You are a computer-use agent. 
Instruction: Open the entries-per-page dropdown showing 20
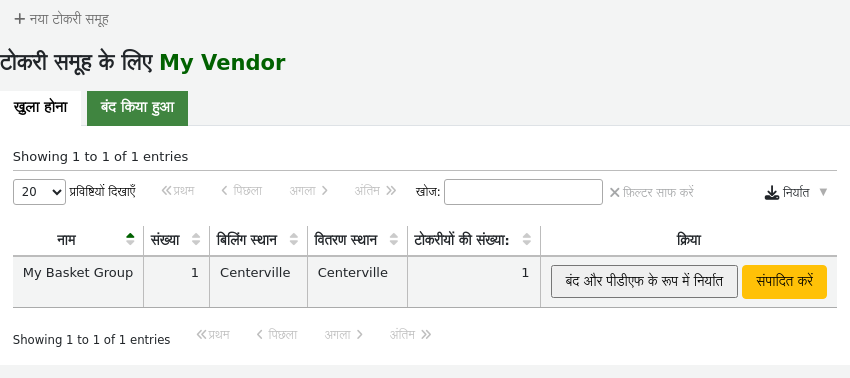coord(40,192)
